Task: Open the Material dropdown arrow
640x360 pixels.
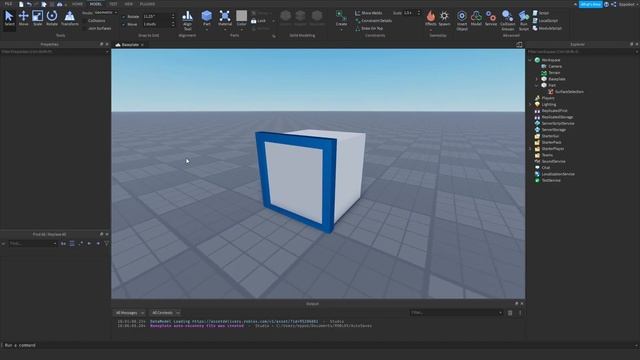Action: [x=224, y=29]
